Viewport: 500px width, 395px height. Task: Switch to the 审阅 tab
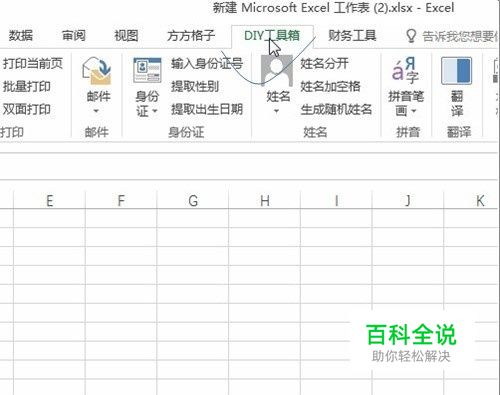pyautogui.click(x=74, y=35)
